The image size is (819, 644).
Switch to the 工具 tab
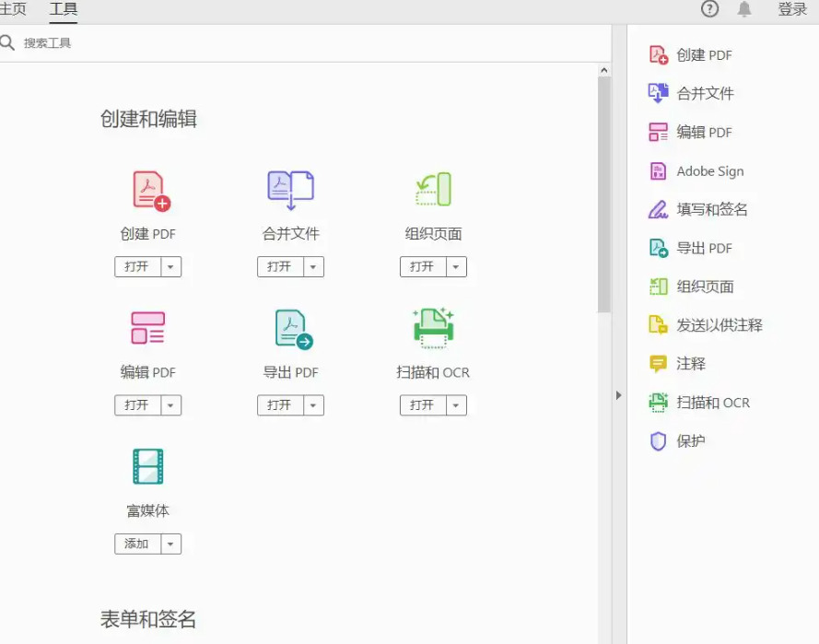(x=64, y=9)
